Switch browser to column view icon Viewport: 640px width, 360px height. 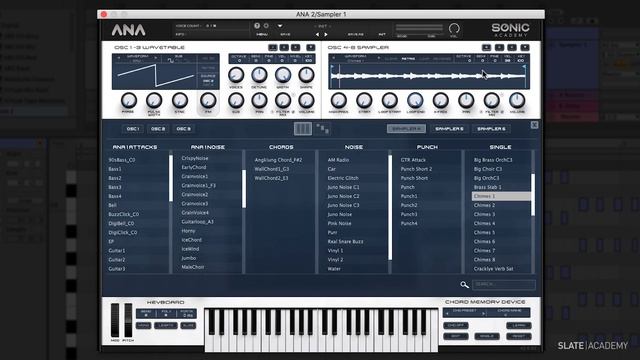pyautogui.click(x=303, y=129)
